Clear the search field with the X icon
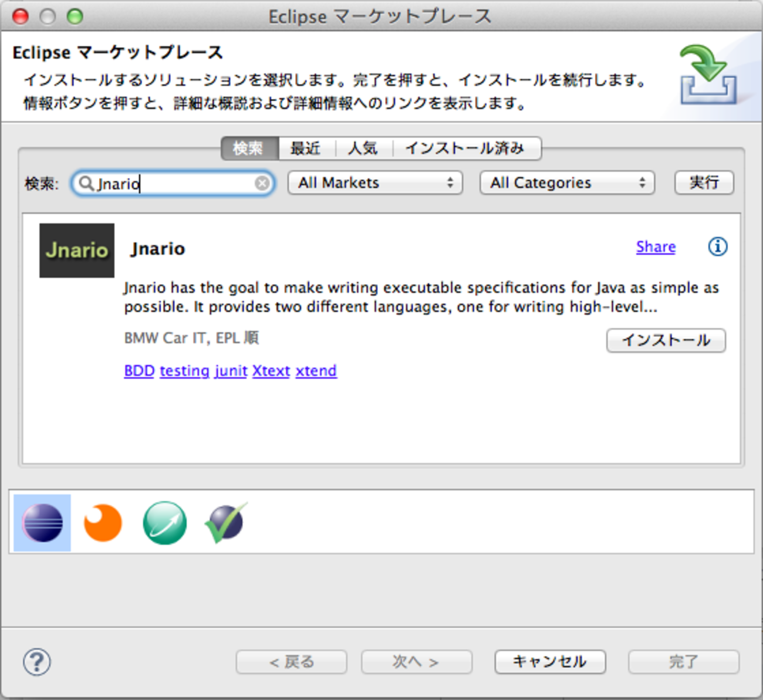The width and height of the screenshot is (763, 700). click(x=262, y=184)
